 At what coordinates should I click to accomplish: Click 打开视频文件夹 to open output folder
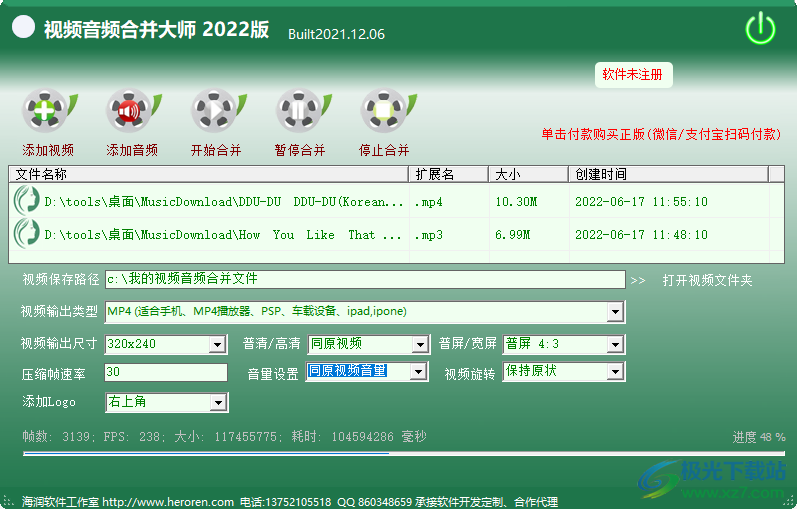tap(707, 280)
